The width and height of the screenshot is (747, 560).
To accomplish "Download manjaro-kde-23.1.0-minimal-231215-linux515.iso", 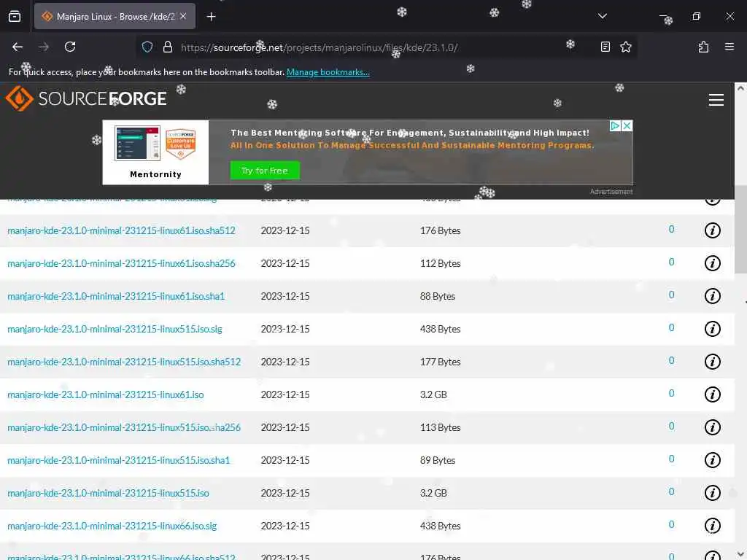I will pos(108,494).
